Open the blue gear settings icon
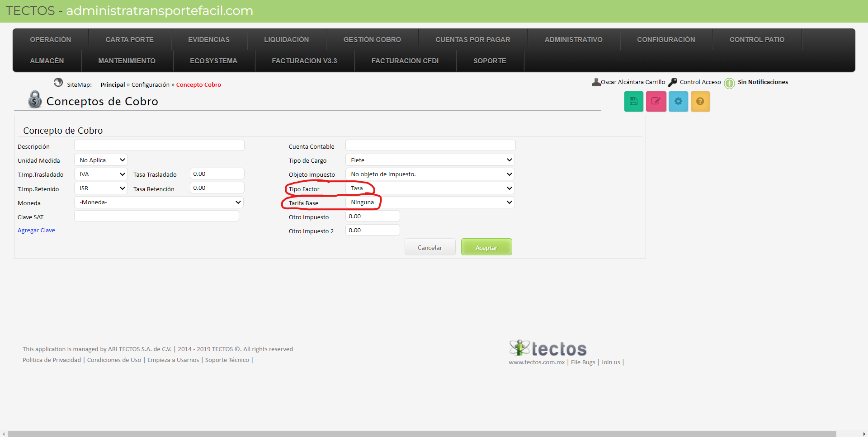The image size is (868, 437). (x=678, y=102)
